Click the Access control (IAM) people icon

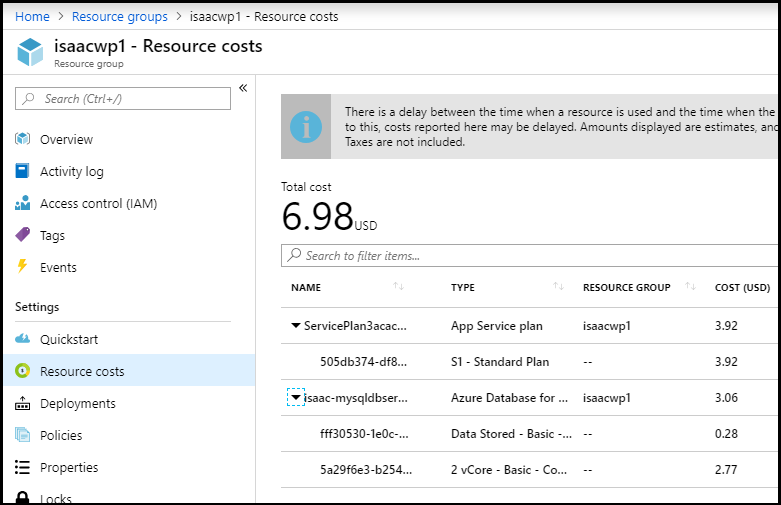coord(23,203)
